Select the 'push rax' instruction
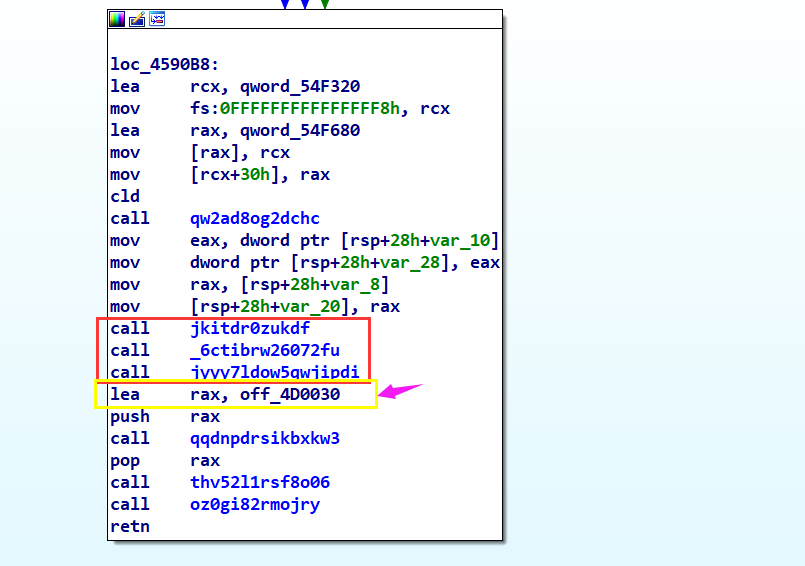Screen dimensions: 805x566 [165, 417]
